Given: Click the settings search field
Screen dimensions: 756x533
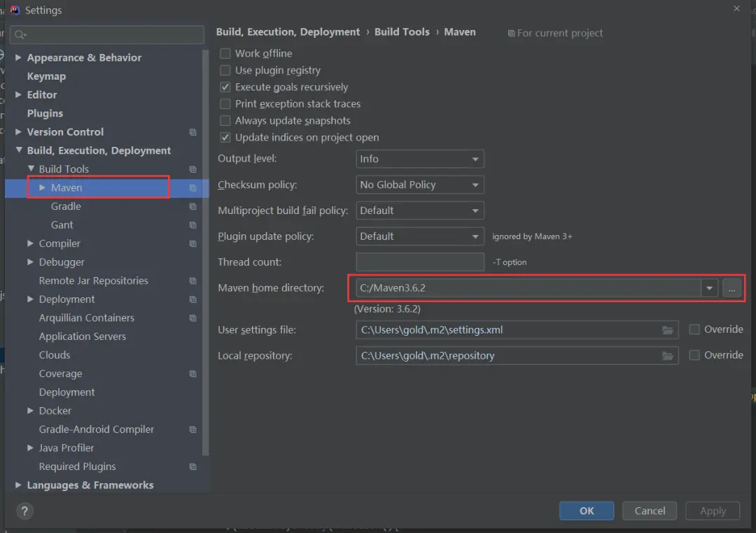Looking at the screenshot, I should (x=107, y=34).
